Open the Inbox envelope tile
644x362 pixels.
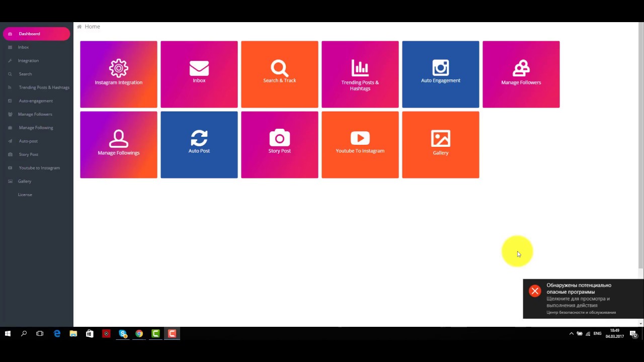point(199,74)
